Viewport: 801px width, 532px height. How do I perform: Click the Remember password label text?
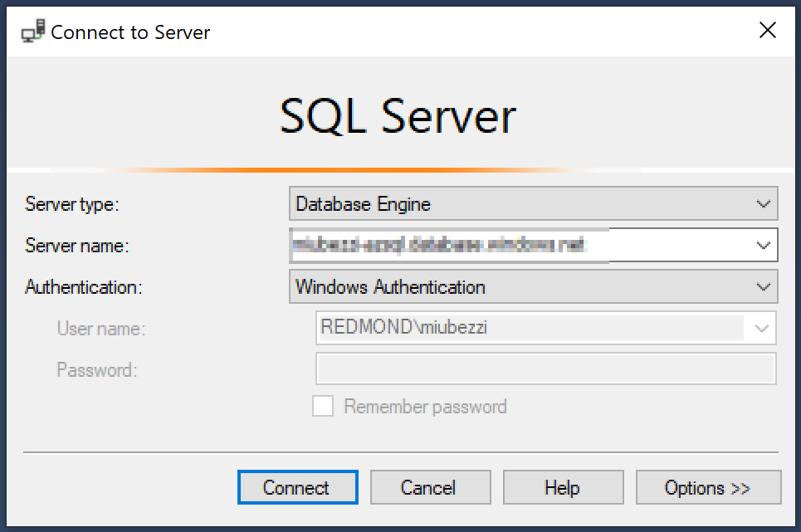425,407
